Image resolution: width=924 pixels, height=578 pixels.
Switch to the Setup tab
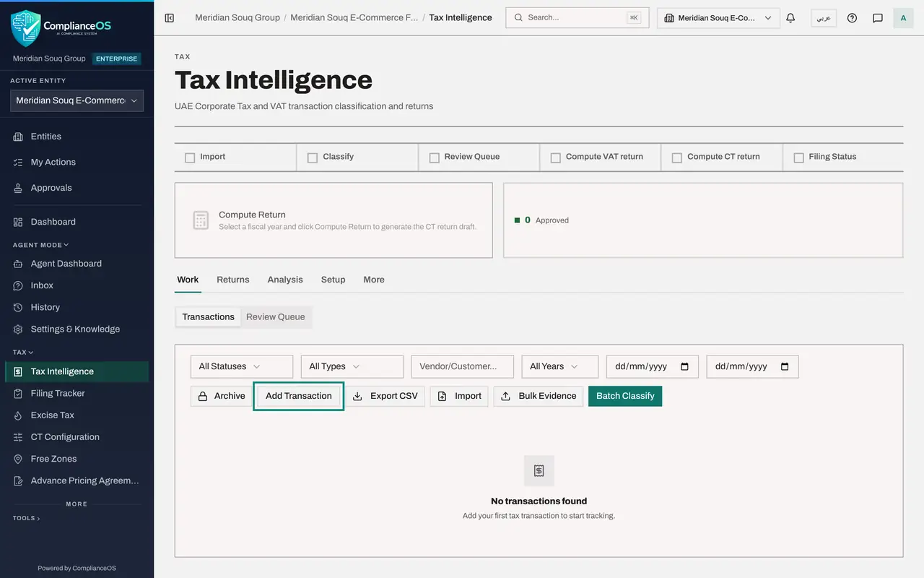pos(334,280)
